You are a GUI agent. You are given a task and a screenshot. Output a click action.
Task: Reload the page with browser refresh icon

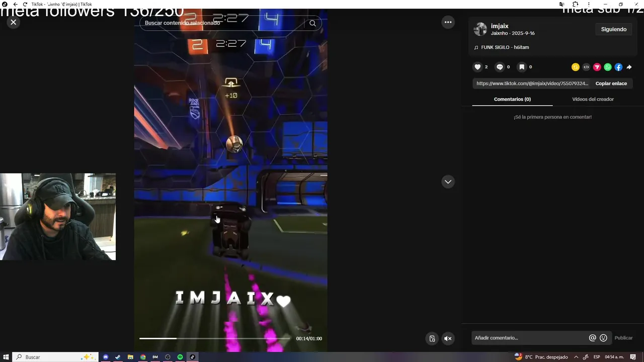(x=25, y=4)
